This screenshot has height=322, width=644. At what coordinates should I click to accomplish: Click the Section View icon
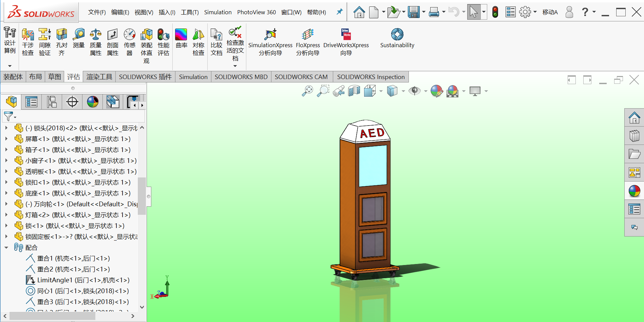click(354, 91)
